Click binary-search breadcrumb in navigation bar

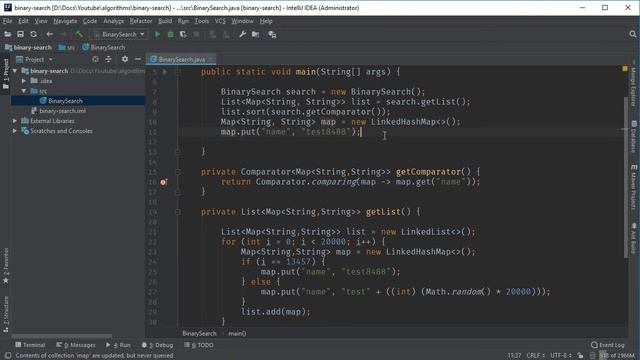(x=28, y=47)
